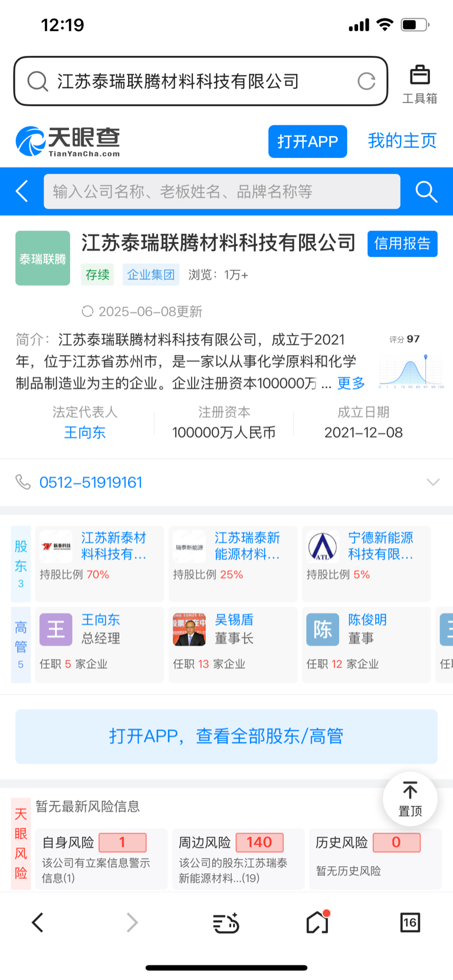Open the 自身风险 card
Viewport: 453px width, 980px height.
pyautogui.click(x=101, y=859)
